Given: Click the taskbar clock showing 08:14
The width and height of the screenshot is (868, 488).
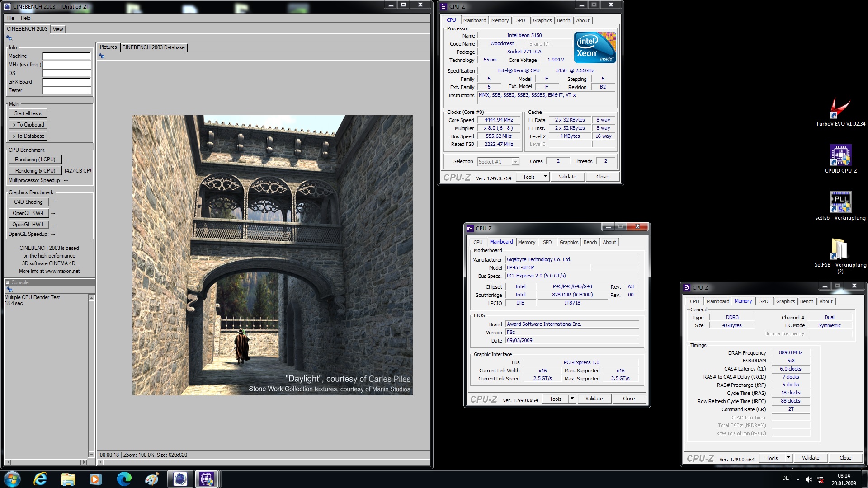Looking at the screenshot, I should coord(844,479).
